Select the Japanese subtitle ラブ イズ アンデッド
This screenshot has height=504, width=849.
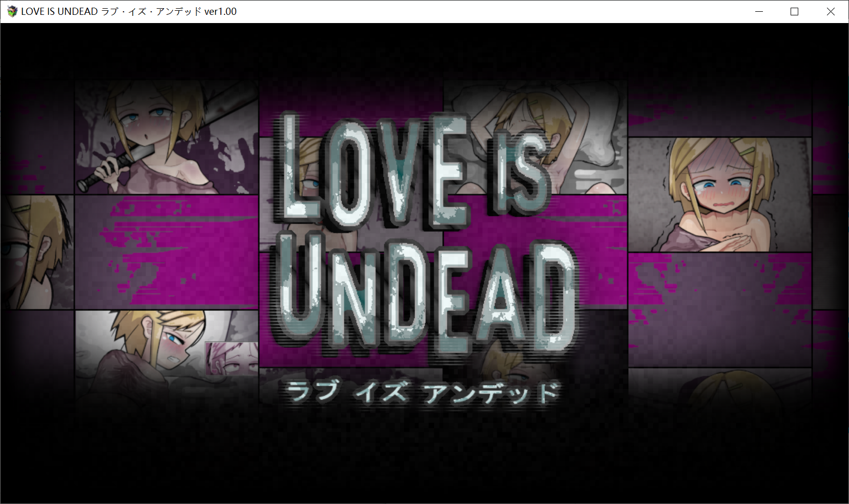(425, 392)
